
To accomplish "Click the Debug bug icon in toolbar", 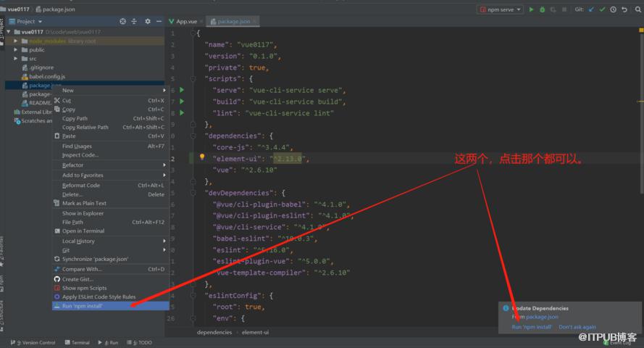I will coord(542,9).
